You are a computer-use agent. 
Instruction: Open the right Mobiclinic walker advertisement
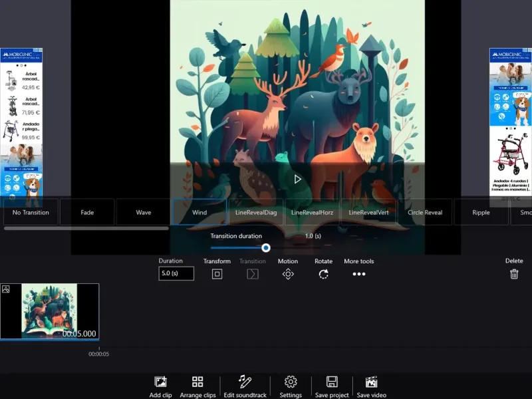(x=511, y=127)
